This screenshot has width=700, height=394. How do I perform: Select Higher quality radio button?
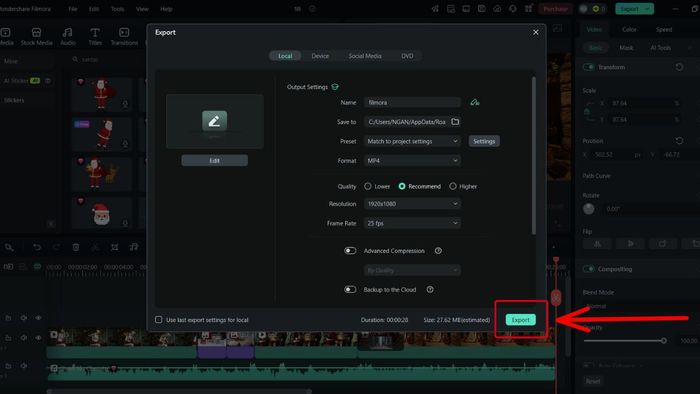click(453, 186)
